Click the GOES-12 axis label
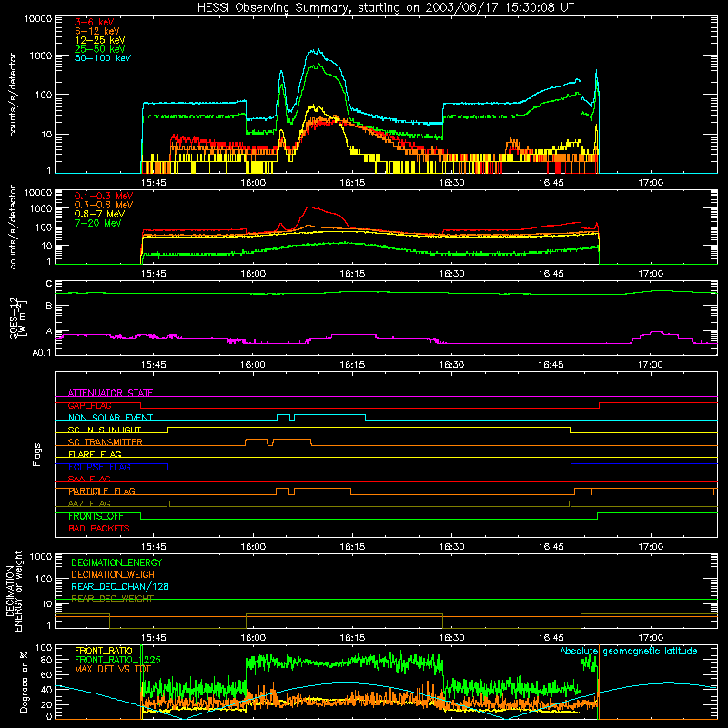 (18, 318)
